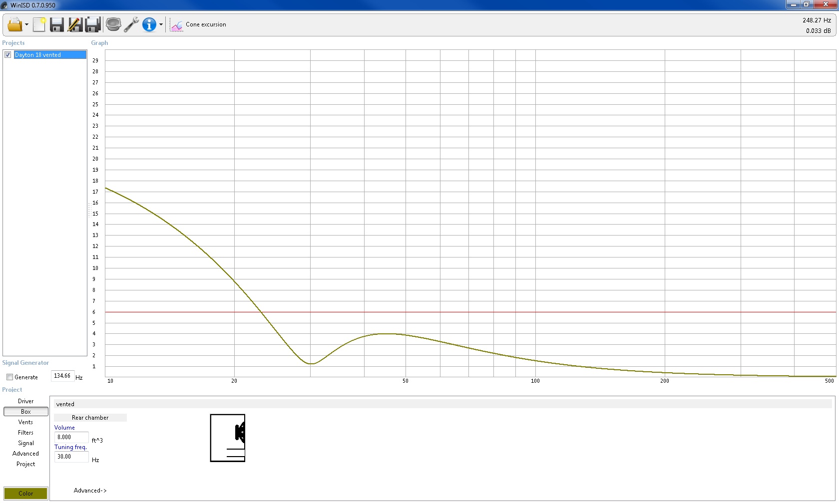Click the vented box diagram thumbnail
This screenshot has width=839, height=504.
(x=228, y=438)
